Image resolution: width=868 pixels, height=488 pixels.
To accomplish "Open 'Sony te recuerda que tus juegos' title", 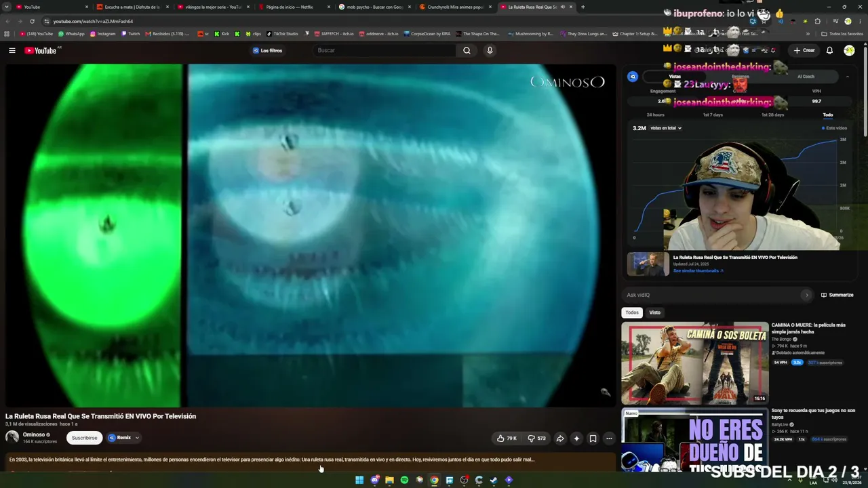I will click(x=813, y=413).
